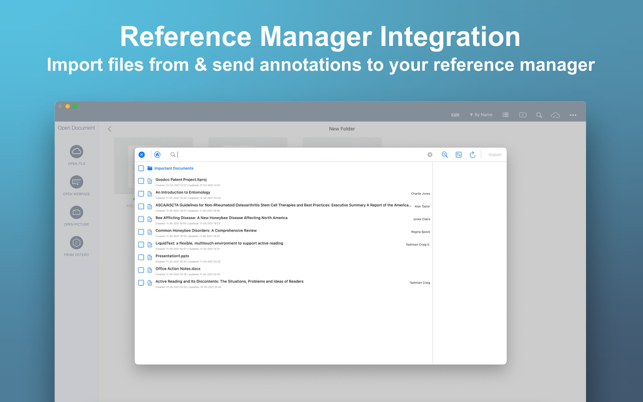Check Common Honeybee Disorders checkbox
The height and width of the screenshot is (402, 643).
(x=141, y=232)
